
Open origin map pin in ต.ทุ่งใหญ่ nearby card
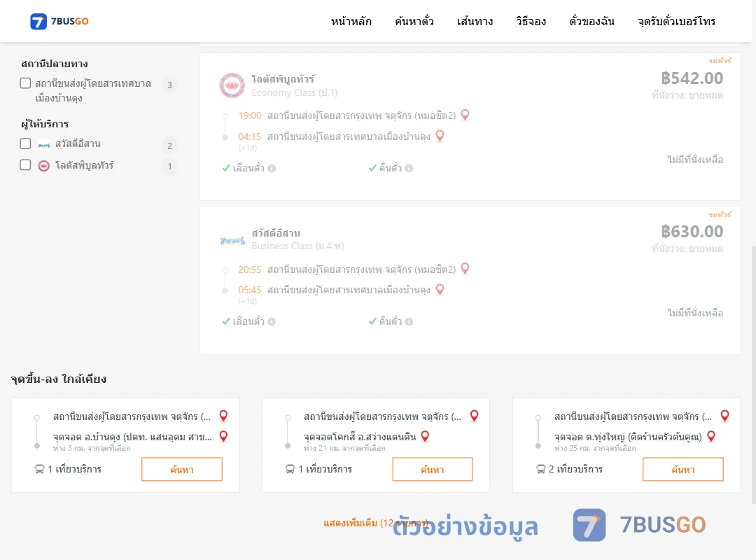pos(724,416)
